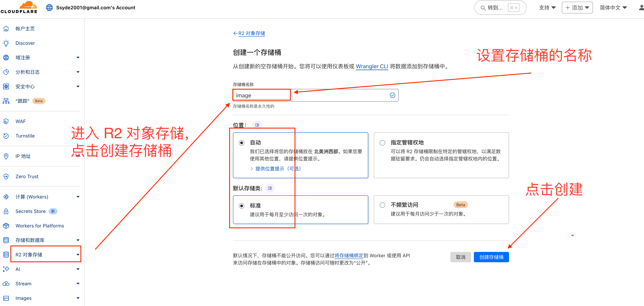Click the Secrets Store lock icon

6,211
